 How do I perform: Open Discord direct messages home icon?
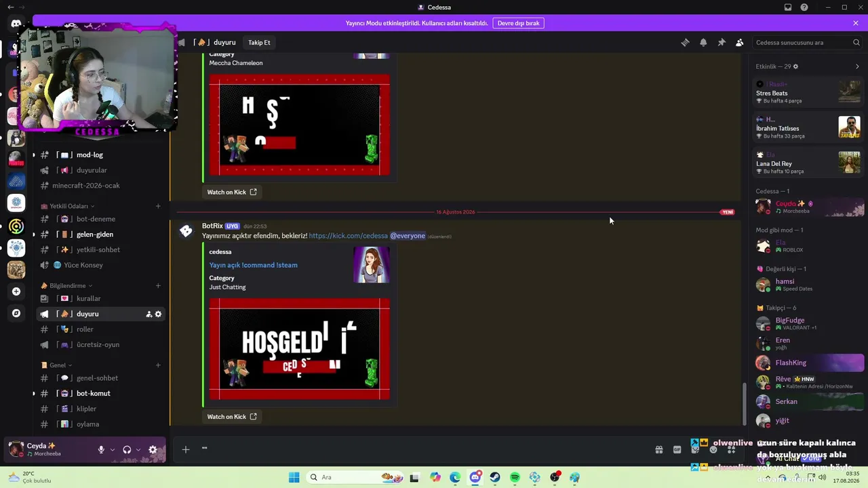(x=16, y=24)
